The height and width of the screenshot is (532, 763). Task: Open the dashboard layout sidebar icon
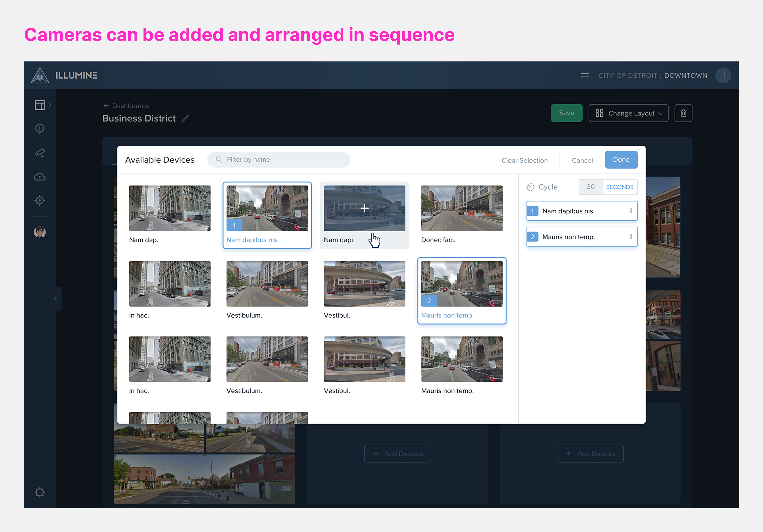(x=40, y=105)
